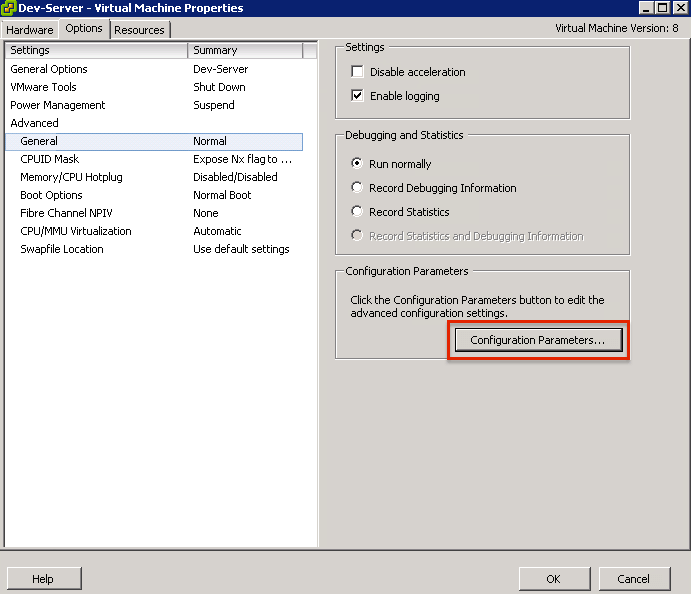Switch to the Resources tab

(139, 30)
